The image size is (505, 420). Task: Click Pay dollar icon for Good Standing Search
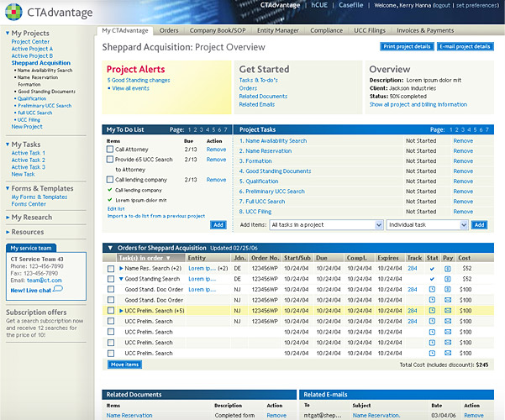click(447, 279)
